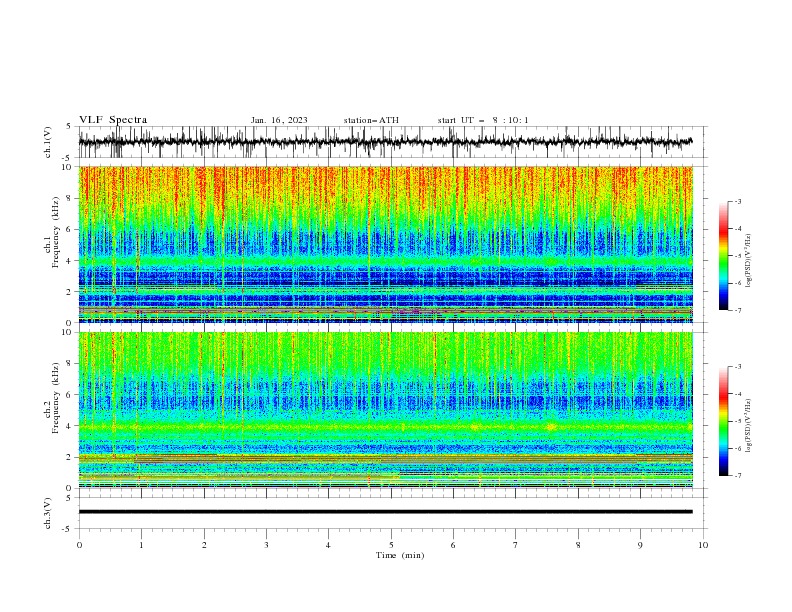792x612 pixels.
Task: Click the "VLF Spectra" title text
Action: pyautogui.click(x=113, y=120)
